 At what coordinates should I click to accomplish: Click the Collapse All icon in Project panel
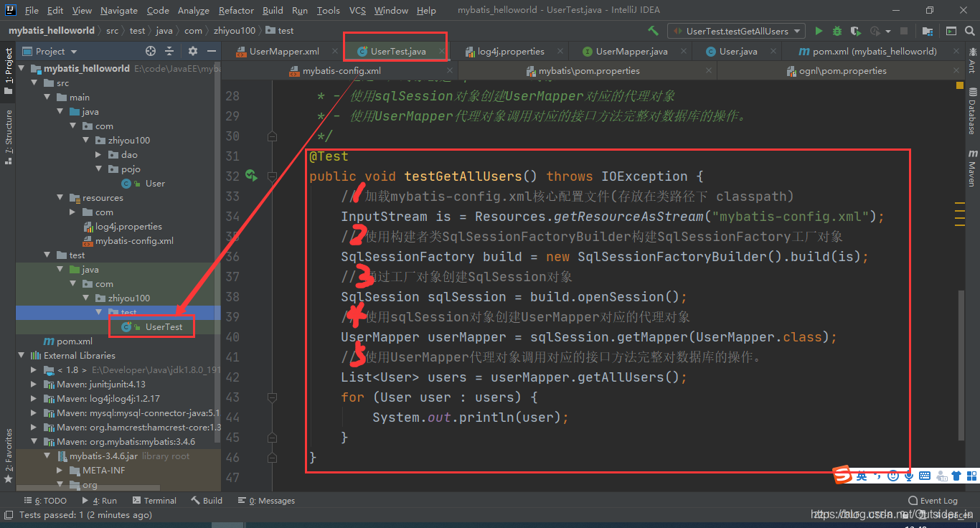coord(169,51)
